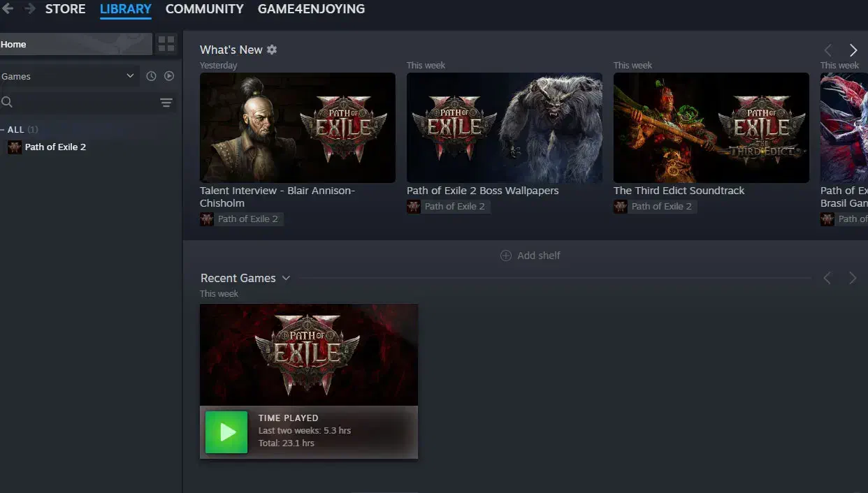Click the What's New heading
This screenshot has width=868, height=493.
(x=231, y=50)
